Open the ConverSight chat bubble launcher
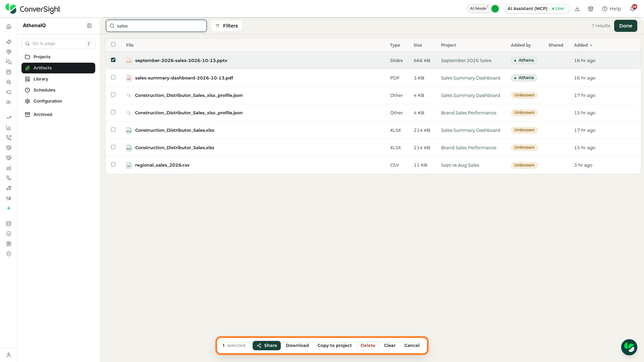Viewport: 644px width, 362px height. pyautogui.click(x=629, y=347)
